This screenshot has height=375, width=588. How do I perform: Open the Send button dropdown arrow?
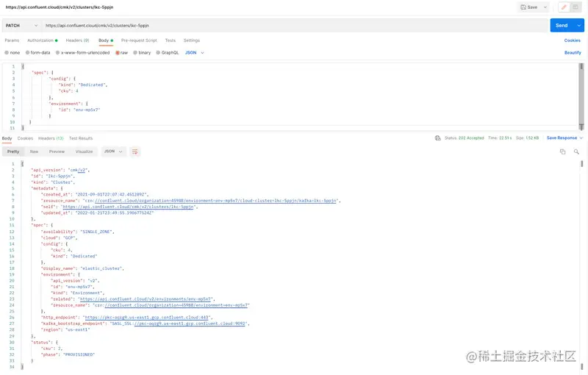(x=579, y=26)
